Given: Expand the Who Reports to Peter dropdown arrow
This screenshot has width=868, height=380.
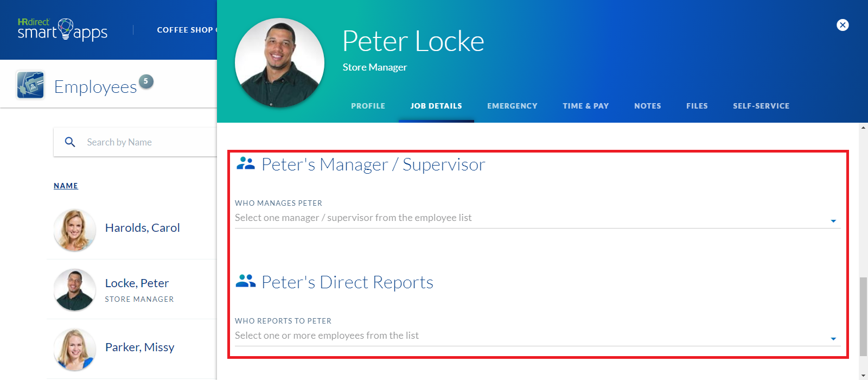Looking at the screenshot, I should tap(833, 339).
